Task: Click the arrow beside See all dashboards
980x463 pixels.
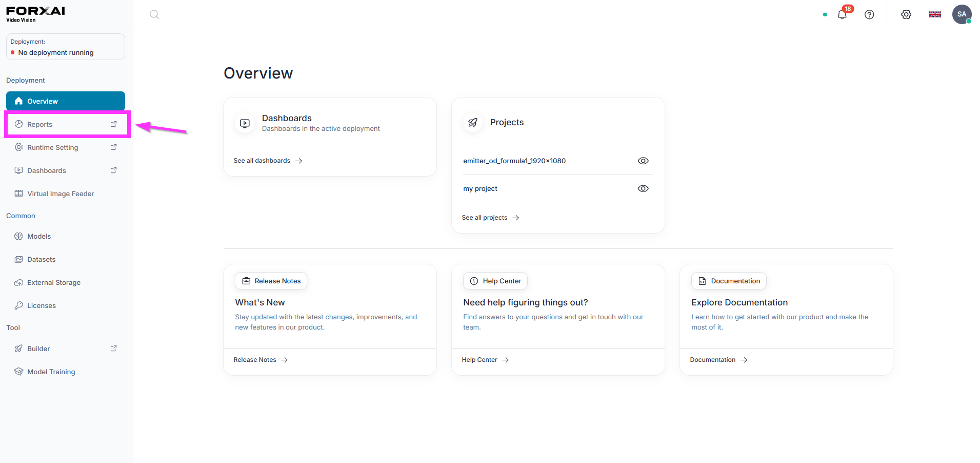Action: [x=299, y=161]
